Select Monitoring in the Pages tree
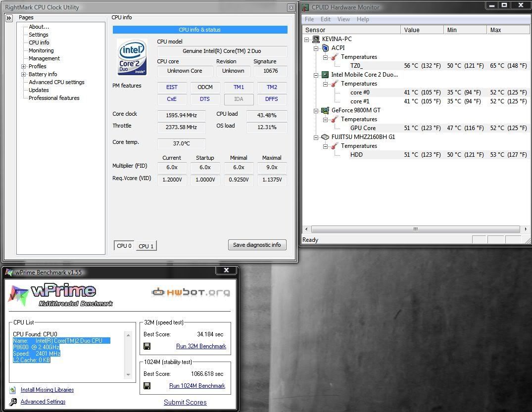Screen dimensions: 532x412 point(41,50)
